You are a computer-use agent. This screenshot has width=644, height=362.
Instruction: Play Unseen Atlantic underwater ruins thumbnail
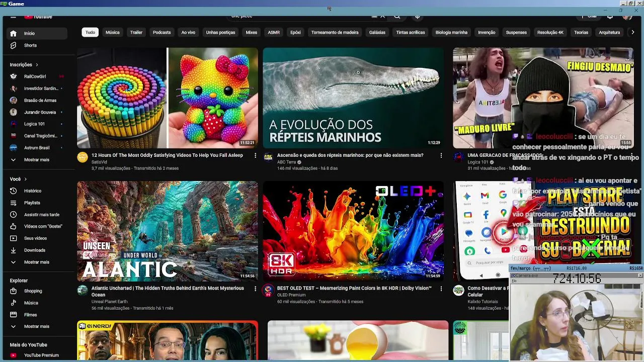pyautogui.click(x=168, y=231)
